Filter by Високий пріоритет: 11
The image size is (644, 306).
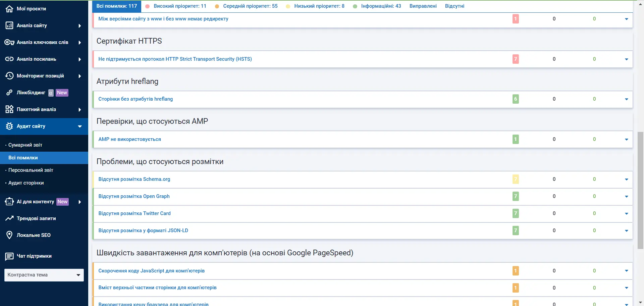[x=179, y=6]
